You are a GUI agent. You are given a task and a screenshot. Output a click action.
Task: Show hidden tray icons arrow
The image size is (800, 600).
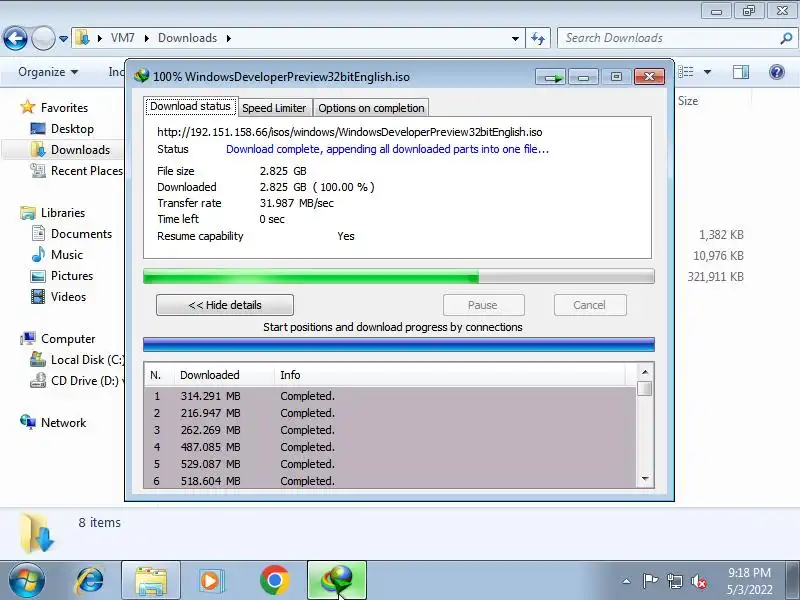pos(626,581)
